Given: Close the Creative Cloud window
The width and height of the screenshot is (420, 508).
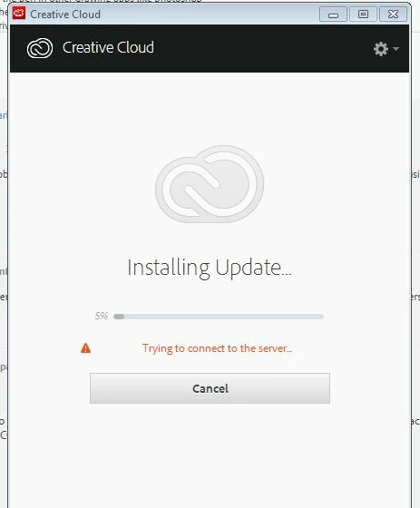Looking at the screenshot, I should (x=393, y=15).
